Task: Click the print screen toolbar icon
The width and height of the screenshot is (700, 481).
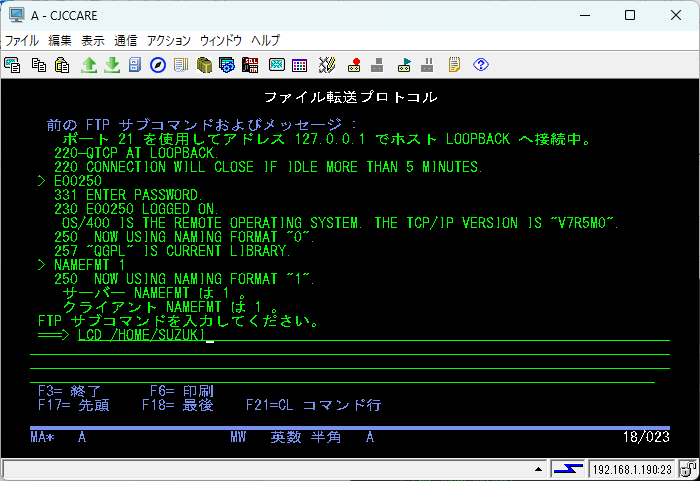Action: [12, 65]
